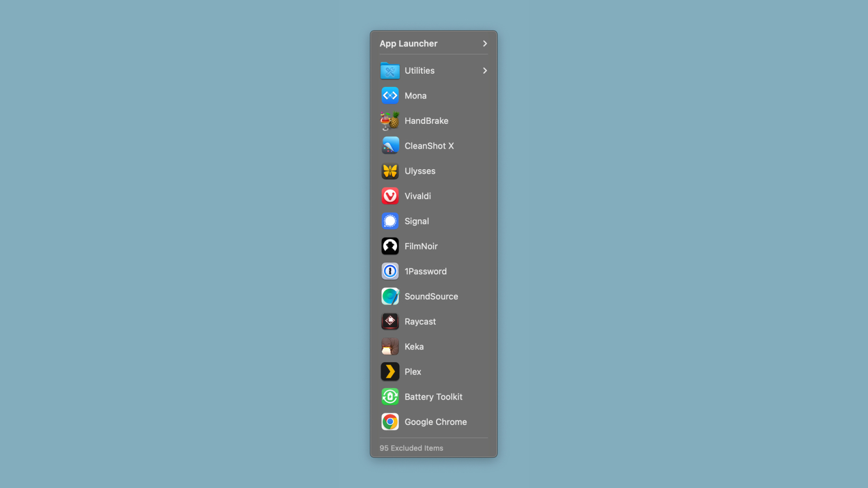Click the Battery Toolkit text label
The width and height of the screenshot is (868, 488).
[x=433, y=397]
